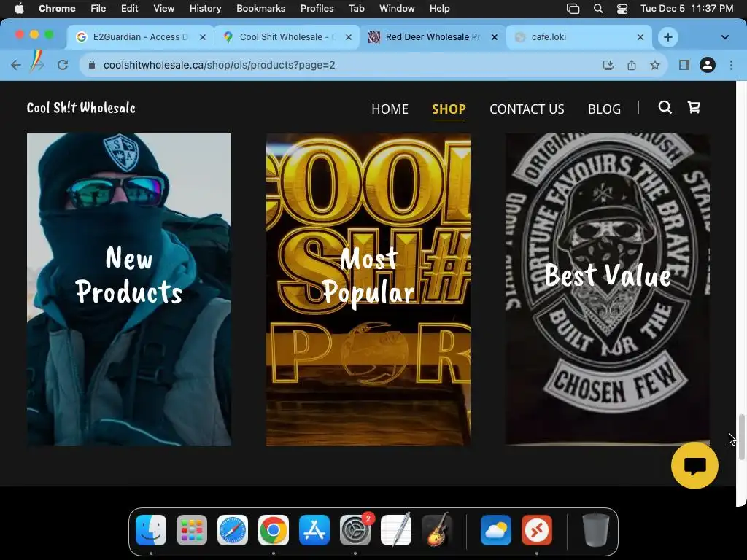Open the yellow chat bubble button
Viewport: 747px width, 560px height.
click(694, 465)
